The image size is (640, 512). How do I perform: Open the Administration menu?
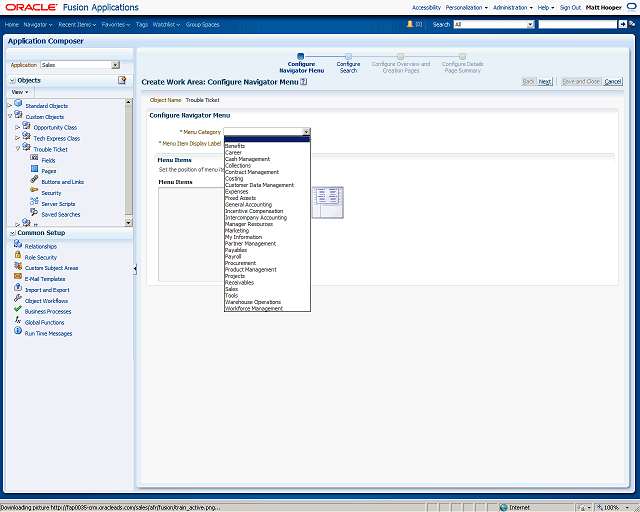(x=513, y=7)
